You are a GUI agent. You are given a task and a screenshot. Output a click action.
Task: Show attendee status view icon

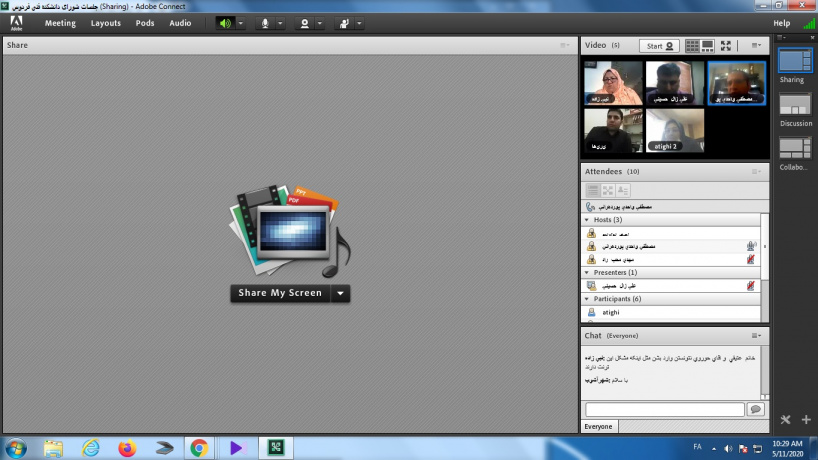point(592,189)
